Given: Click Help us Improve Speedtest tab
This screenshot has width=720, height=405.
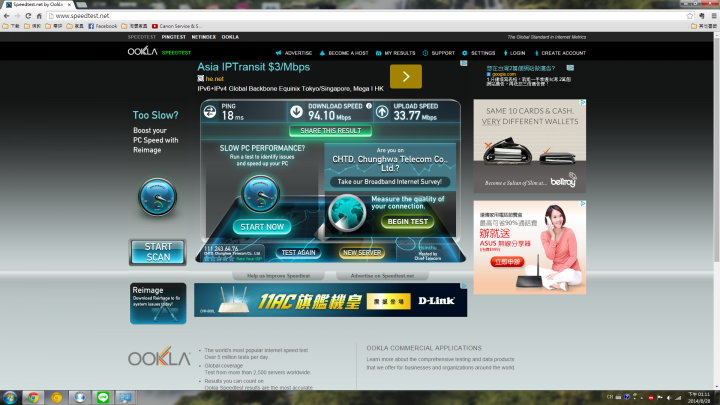Looking at the screenshot, I should (279, 276).
